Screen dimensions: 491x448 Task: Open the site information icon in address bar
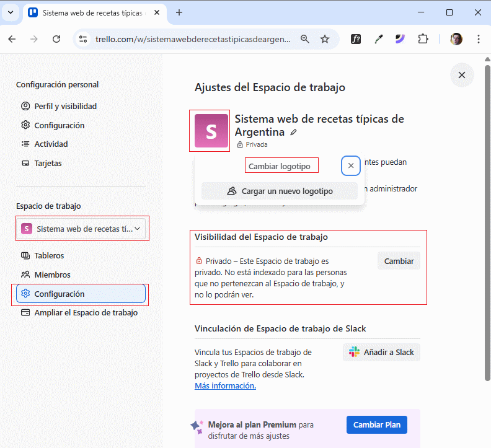coord(84,39)
